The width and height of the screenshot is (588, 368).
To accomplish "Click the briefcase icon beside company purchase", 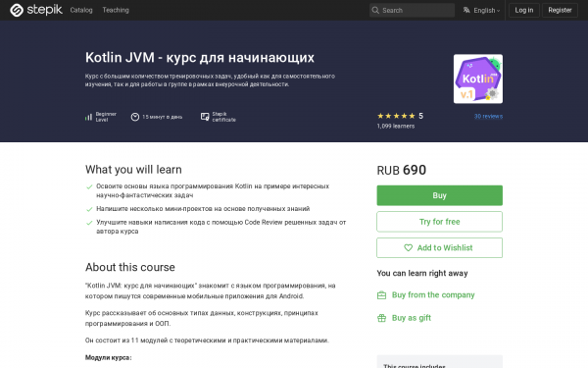I will point(381,295).
